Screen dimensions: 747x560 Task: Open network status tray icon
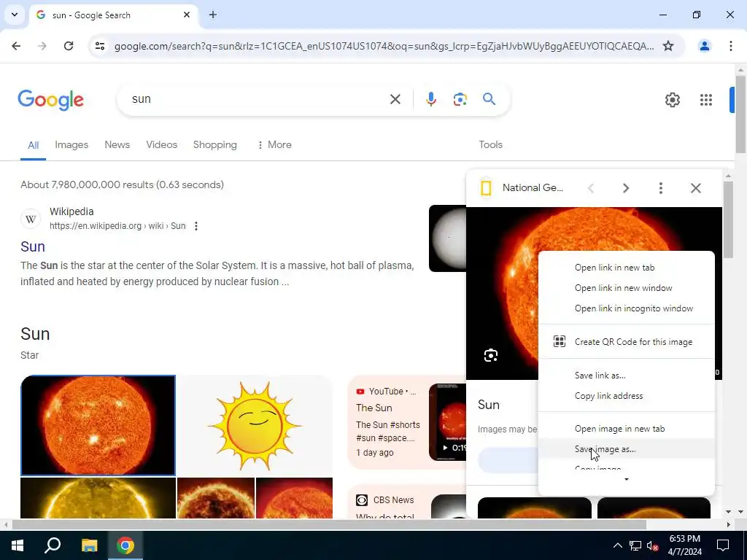pos(635,545)
